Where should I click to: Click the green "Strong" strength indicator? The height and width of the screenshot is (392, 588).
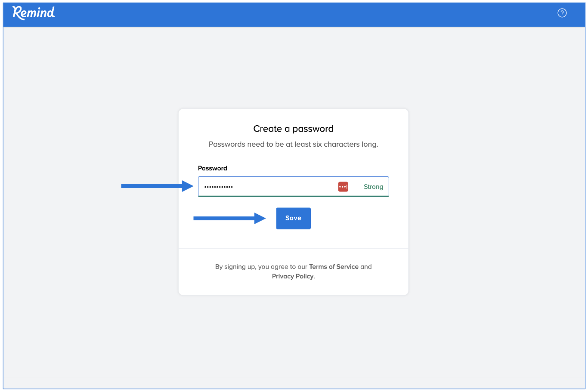pyautogui.click(x=373, y=187)
